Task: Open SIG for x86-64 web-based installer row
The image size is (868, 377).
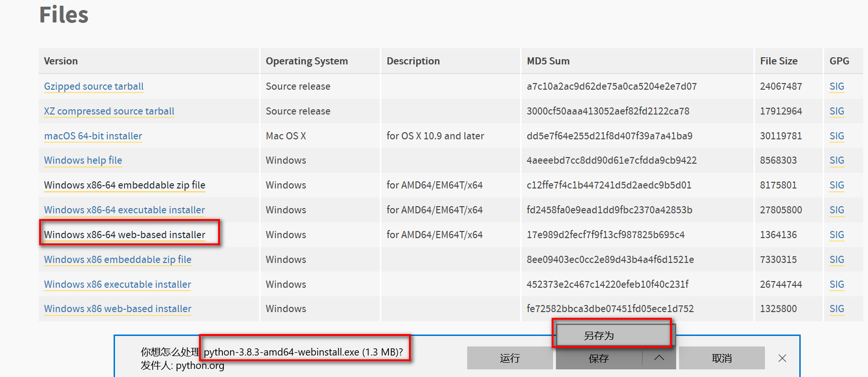Action: [x=837, y=235]
